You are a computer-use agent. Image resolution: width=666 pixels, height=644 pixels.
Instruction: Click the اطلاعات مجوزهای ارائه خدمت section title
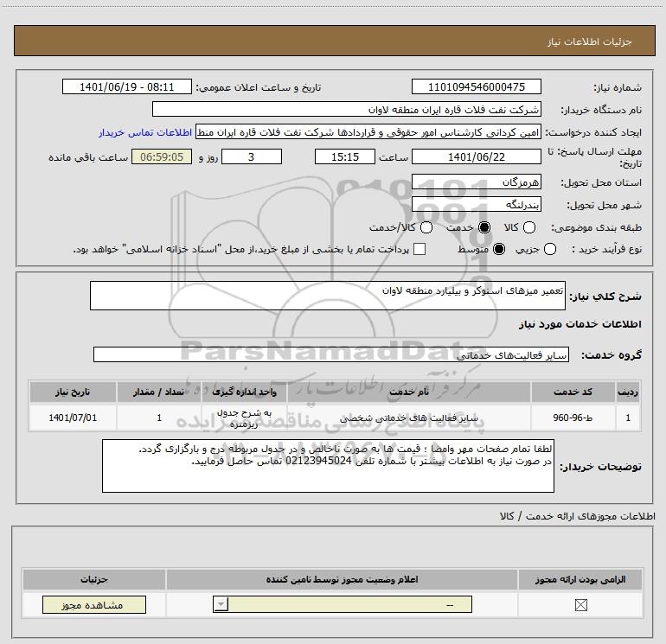pos(577,516)
